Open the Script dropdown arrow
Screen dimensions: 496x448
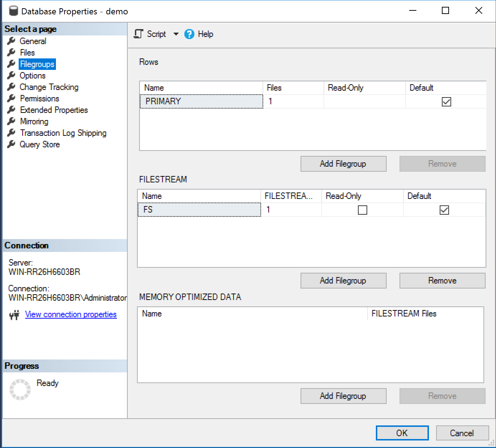(x=176, y=34)
